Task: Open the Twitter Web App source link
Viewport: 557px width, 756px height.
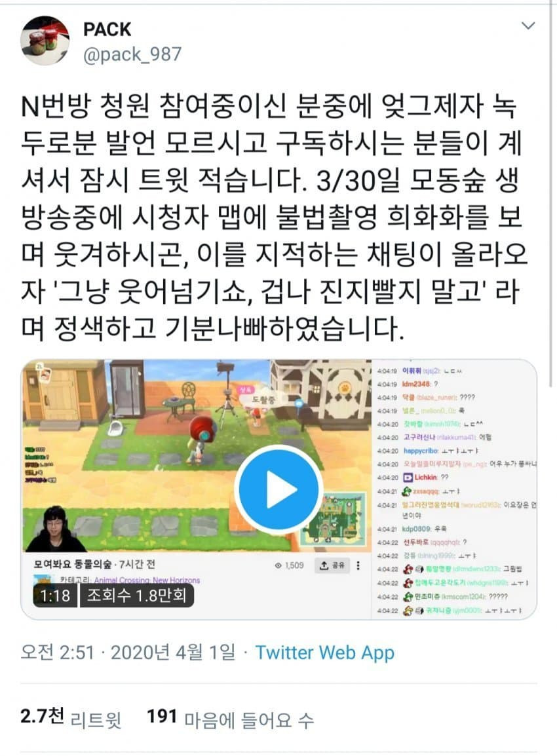Action: coord(324,652)
